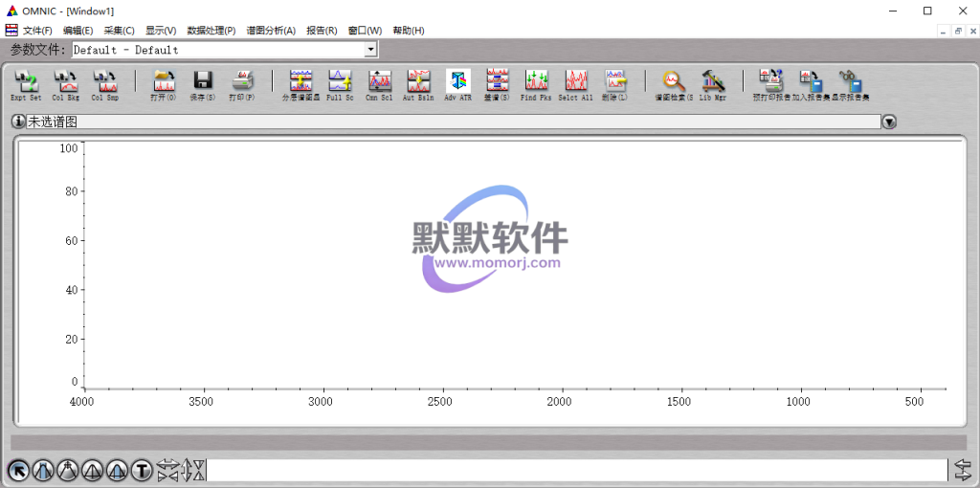Run the Adv ATR correction tool
This screenshot has width=980, height=488.
(x=457, y=83)
